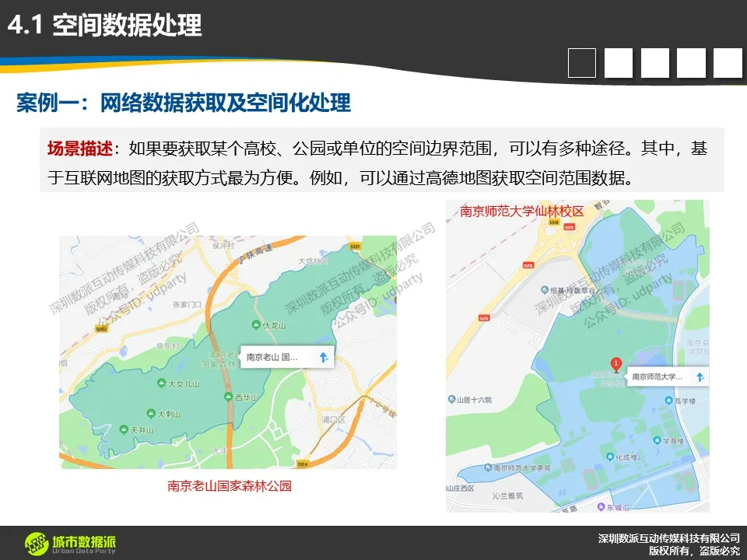Open the 南京老山 国... info popup
This screenshot has width=747, height=560.
coord(287,357)
